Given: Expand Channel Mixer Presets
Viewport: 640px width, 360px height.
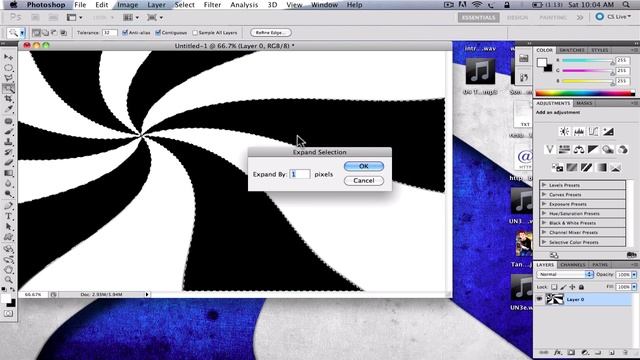Looking at the screenshot, I should [x=544, y=233].
